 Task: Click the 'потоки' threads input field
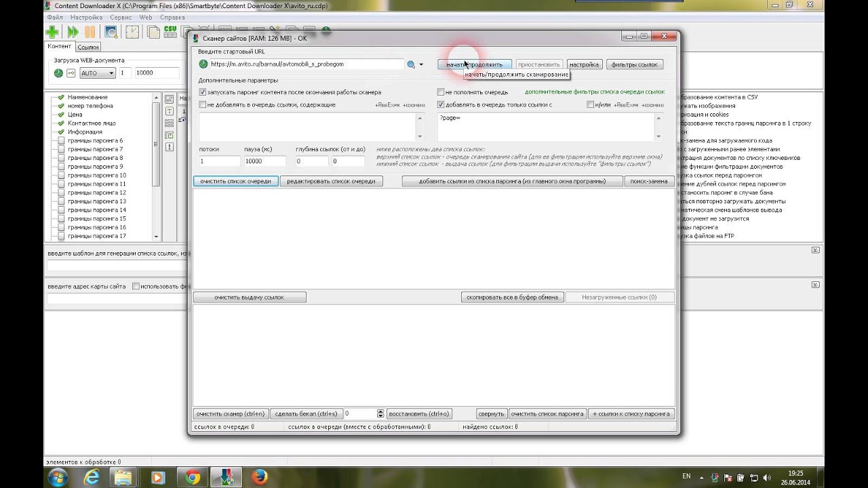tap(220, 161)
